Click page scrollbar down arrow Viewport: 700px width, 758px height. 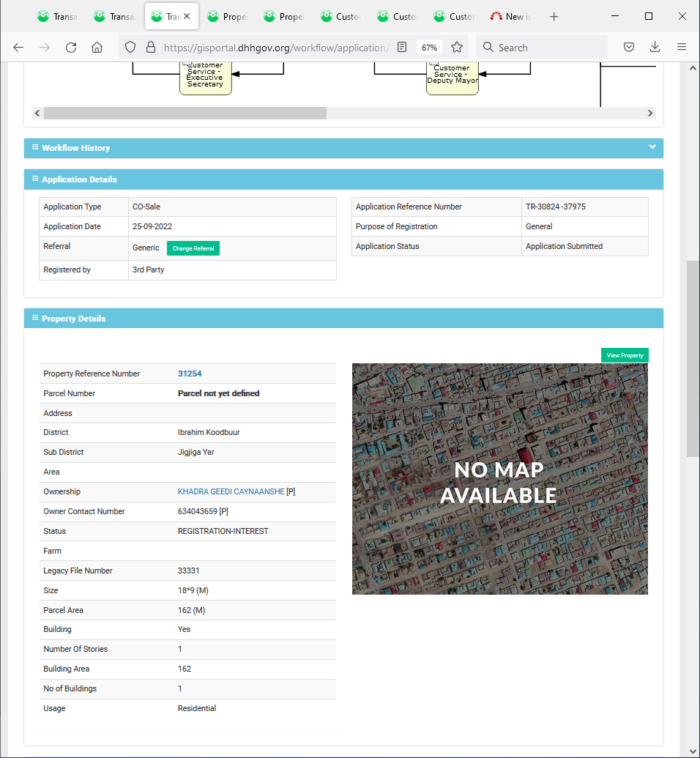click(693, 751)
